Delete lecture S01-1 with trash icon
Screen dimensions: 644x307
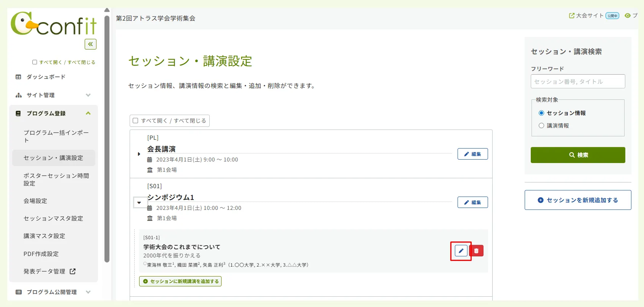click(x=476, y=251)
